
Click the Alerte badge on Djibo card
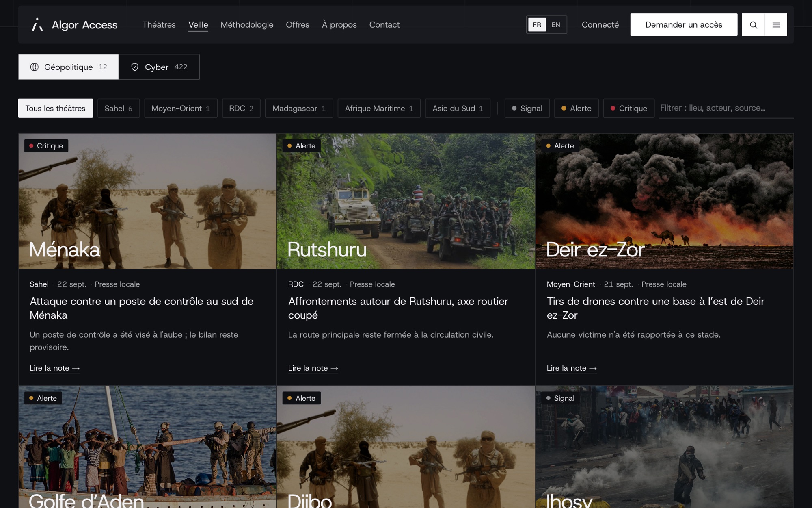(302, 398)
